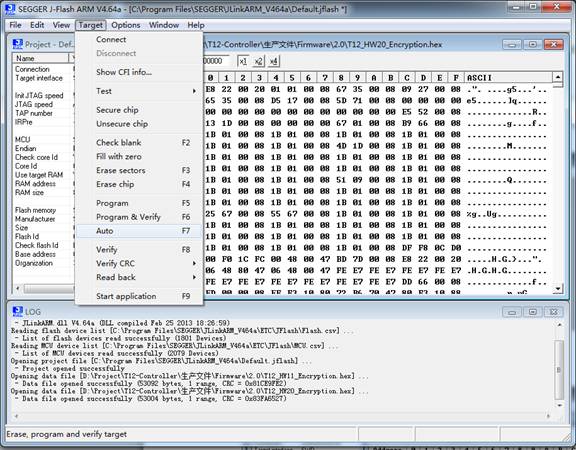Select Erase sectors menu entry

[139, 170]
